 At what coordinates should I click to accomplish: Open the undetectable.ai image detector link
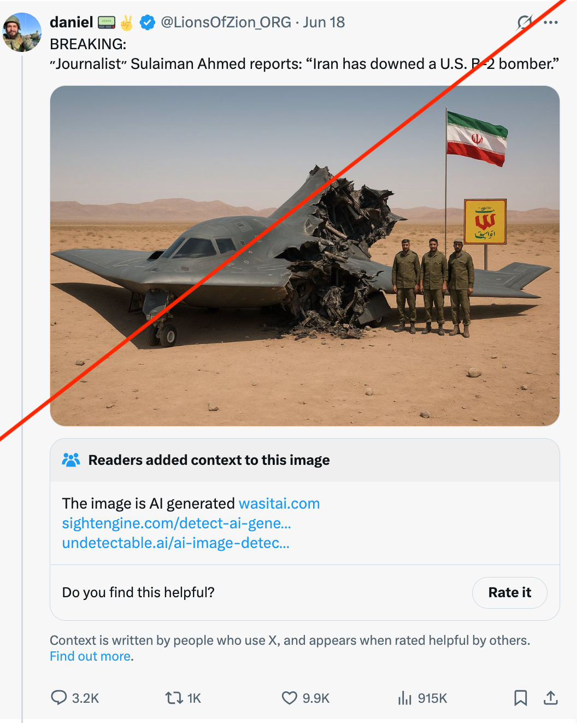click(x=176, y=543)
